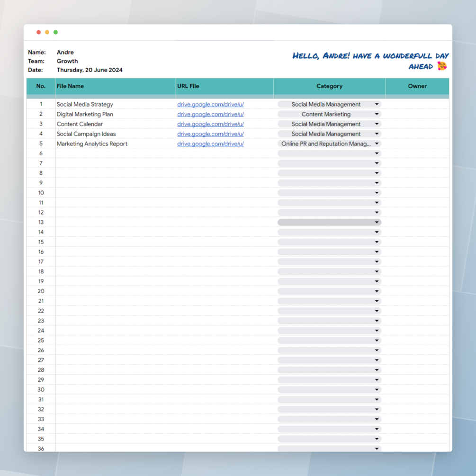Screen dimensions: 476x476
Task: Click the No. column header
Action: tap(41, 86)
